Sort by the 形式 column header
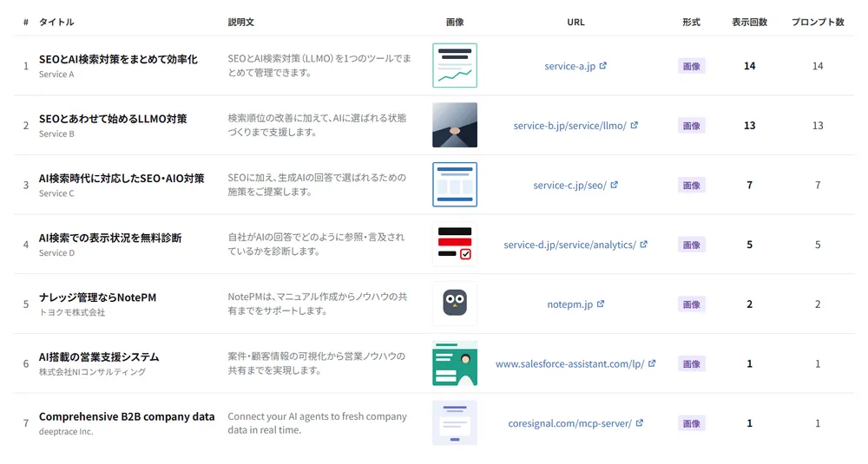The image size is (868, 464). [692, 23]
